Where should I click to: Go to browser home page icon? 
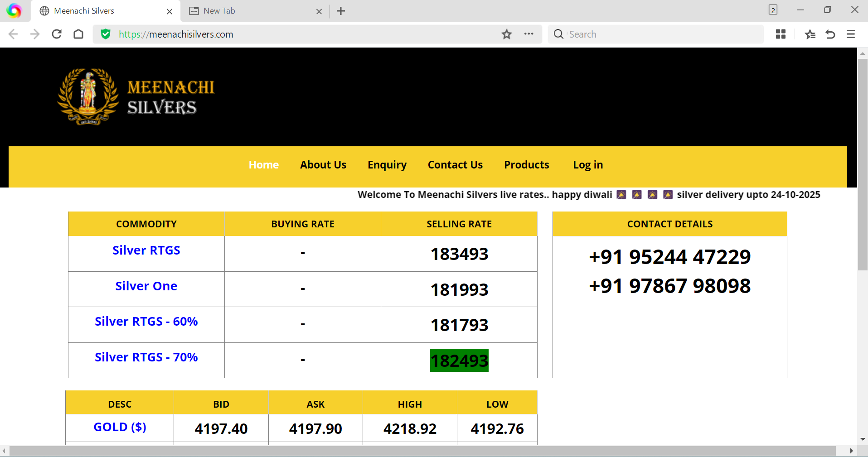point(78,34)
